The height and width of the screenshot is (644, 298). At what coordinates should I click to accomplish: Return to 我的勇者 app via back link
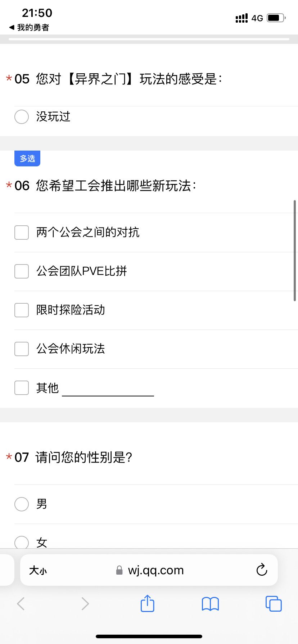tap(30, 27)
